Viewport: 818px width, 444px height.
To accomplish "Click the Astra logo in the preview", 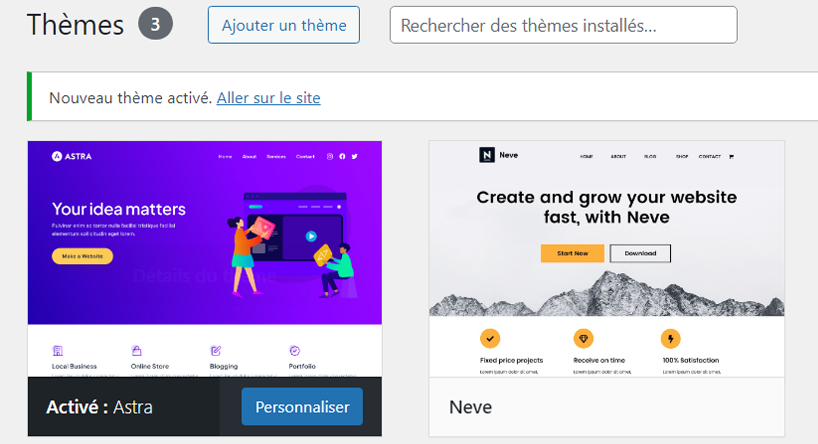I will [71, 157].
